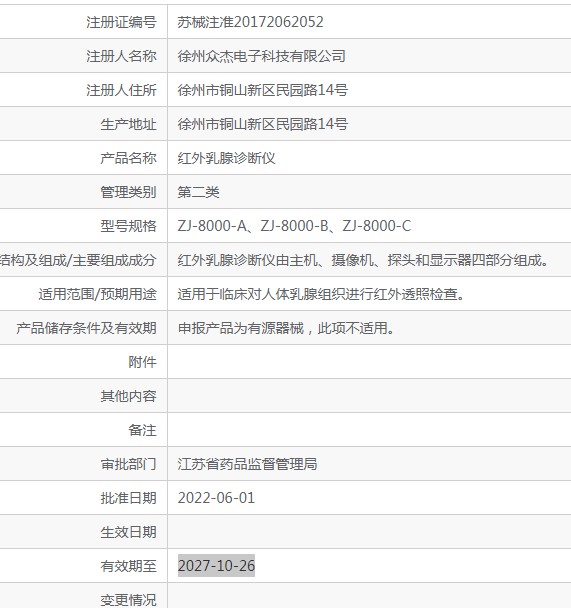Click the approval department 江苏省药品监督管理局
The image size is (571, 608).
[247, 464]
